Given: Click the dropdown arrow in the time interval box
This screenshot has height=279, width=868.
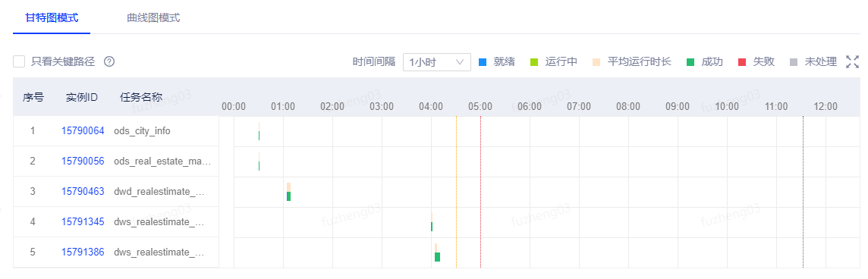Looking at the screenshot, I should pos(460,62).
